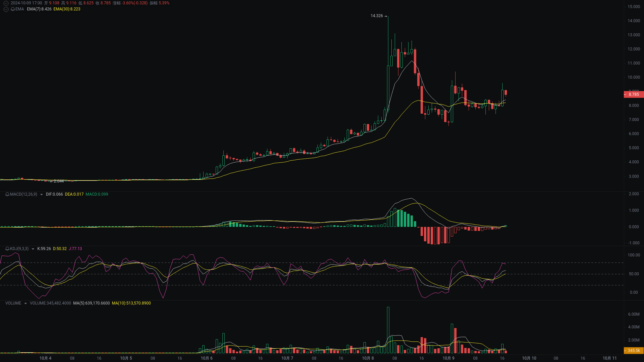The width and height of the screenshot is (644, 362).
Task: Click the MACD(12,26,9) indicator label
Action: 24,194
